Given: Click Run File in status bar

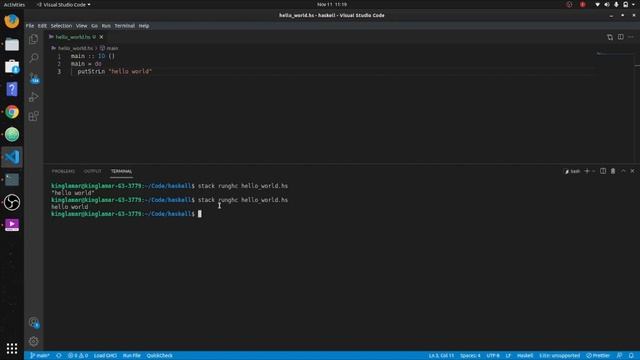Looking at the screenshot, I should (131, 356).
